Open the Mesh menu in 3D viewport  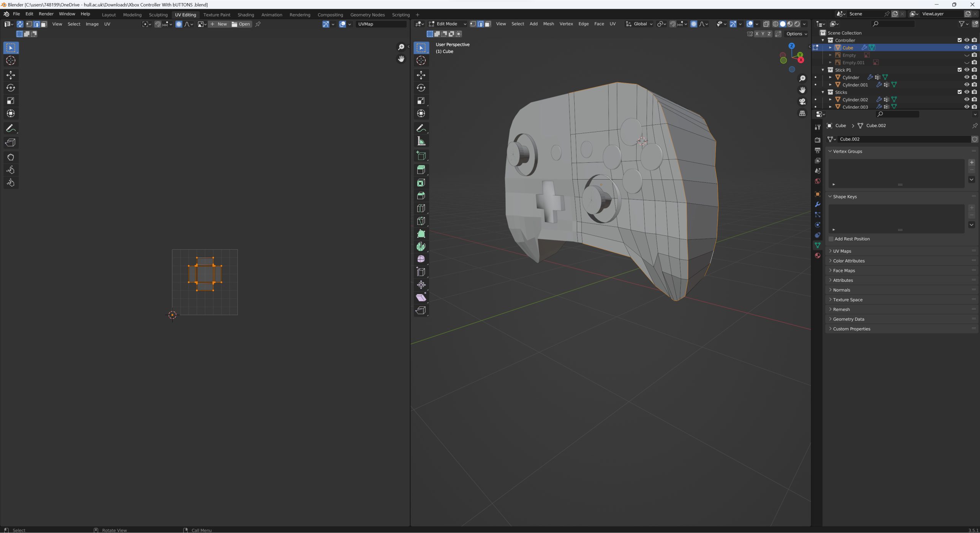coord(548,24)
